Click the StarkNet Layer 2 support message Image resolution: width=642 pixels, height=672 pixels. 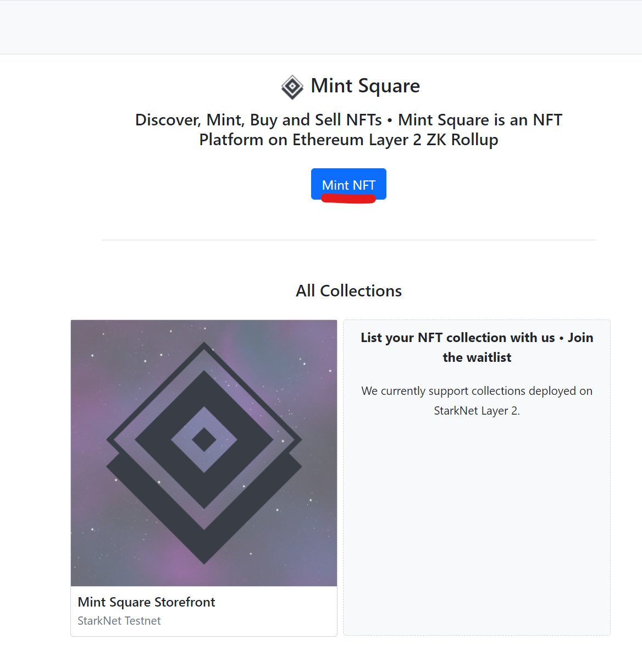(477, 400)
